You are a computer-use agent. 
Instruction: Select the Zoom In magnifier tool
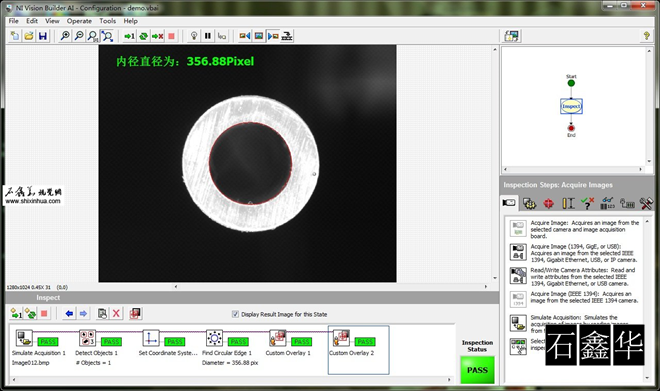[x=65, y=36]
